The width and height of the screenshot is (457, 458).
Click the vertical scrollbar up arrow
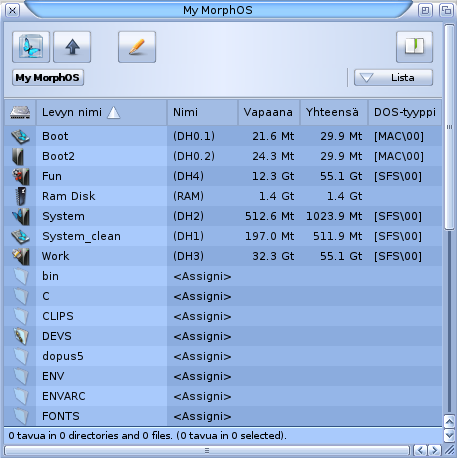[449, 422]
